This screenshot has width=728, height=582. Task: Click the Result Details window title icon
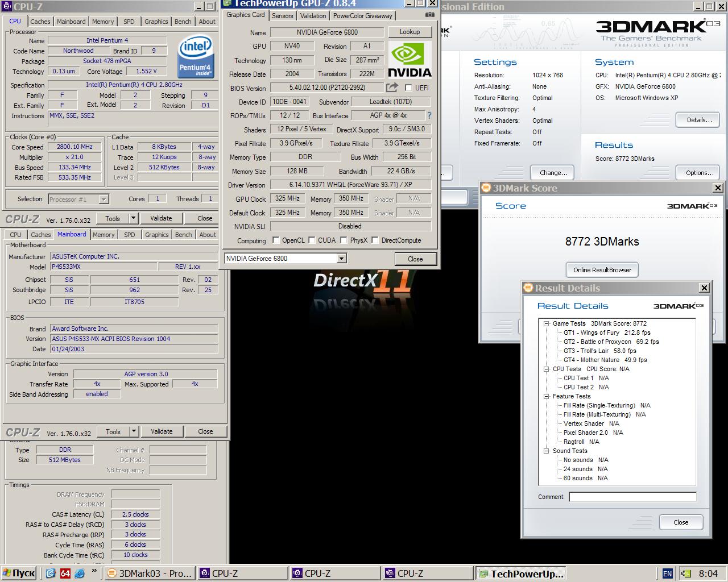pyautogui.click(x=528, y=288)
